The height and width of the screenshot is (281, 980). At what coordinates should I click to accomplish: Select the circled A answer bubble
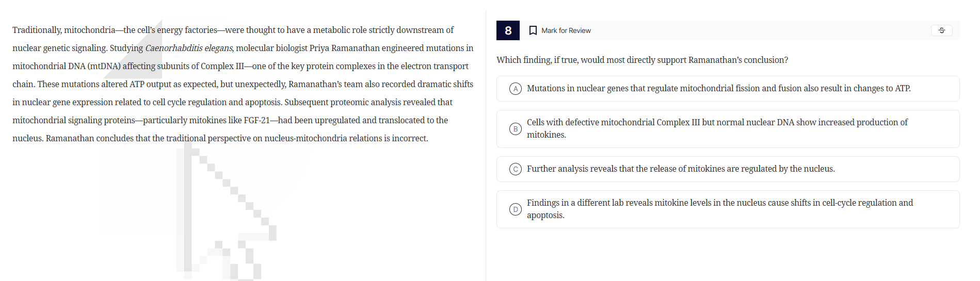[x=515, y=89]
